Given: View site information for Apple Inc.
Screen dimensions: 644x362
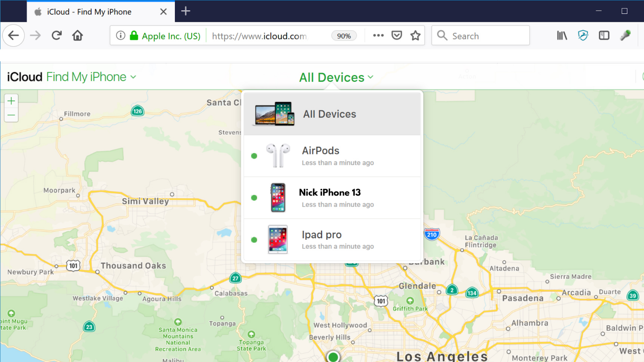Looking at the screenshot, I should (121, 35).
